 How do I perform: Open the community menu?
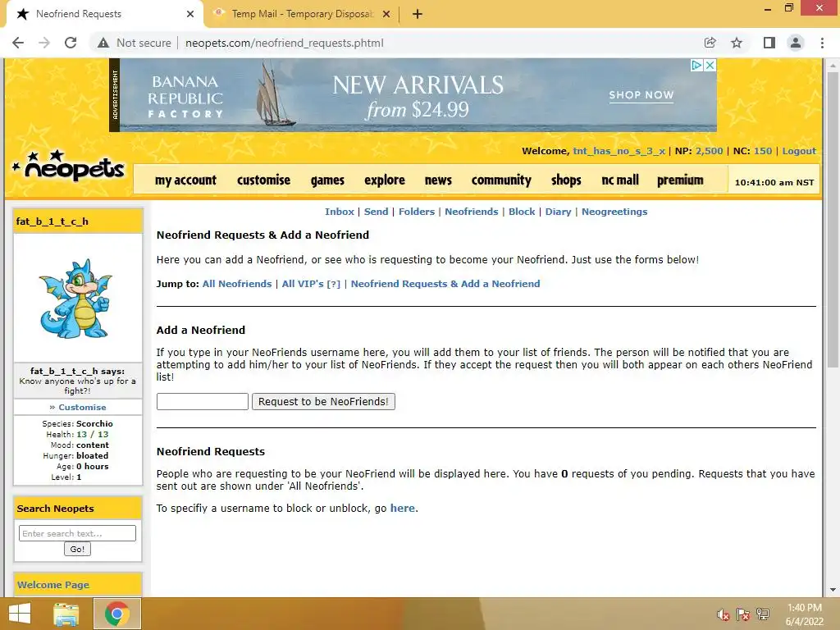pos(501,180)
